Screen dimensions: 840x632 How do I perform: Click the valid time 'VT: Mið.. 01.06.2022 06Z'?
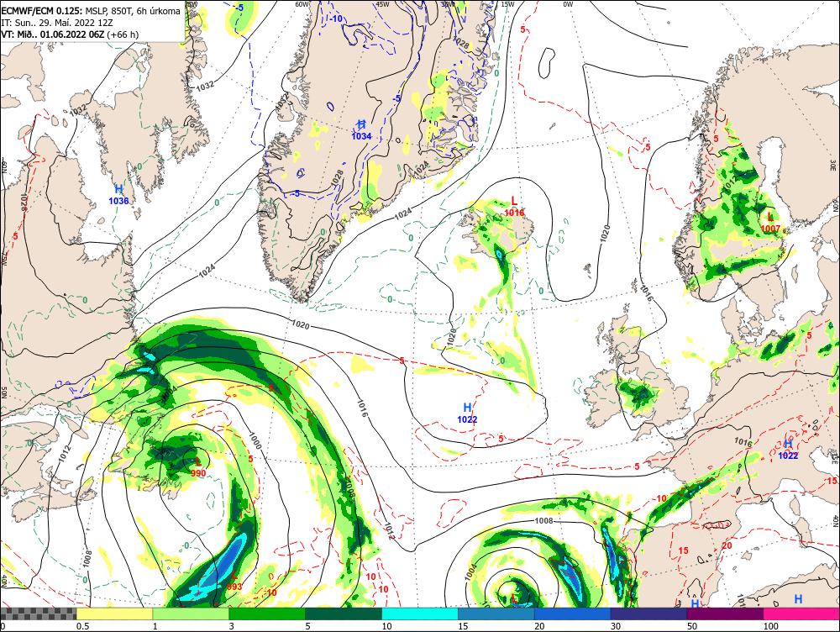(52, 34)
